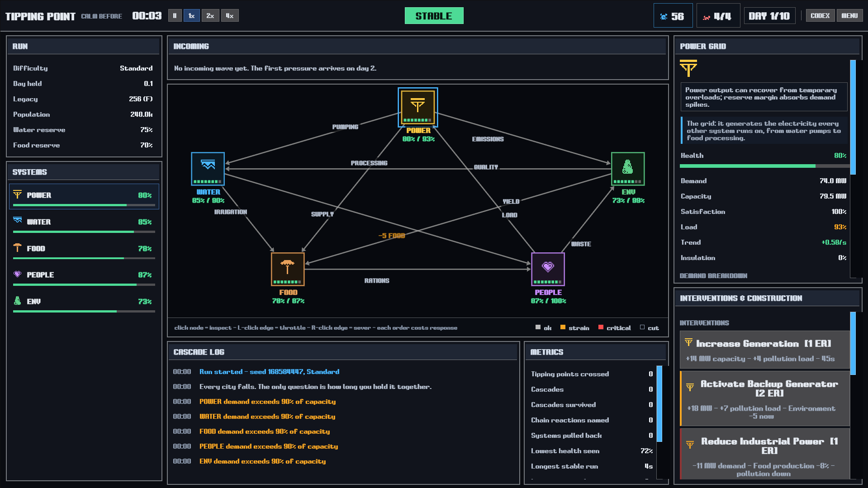Click the Food icon in Systems list
Viewport: 868px width, 488px height.
(x=18, y=247)
